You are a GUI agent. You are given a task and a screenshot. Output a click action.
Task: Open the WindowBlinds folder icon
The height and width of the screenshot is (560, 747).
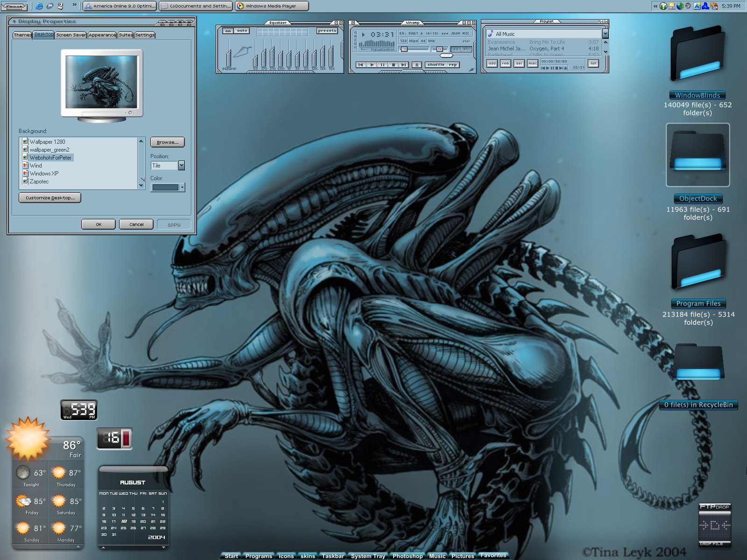[x=698, y=53]
